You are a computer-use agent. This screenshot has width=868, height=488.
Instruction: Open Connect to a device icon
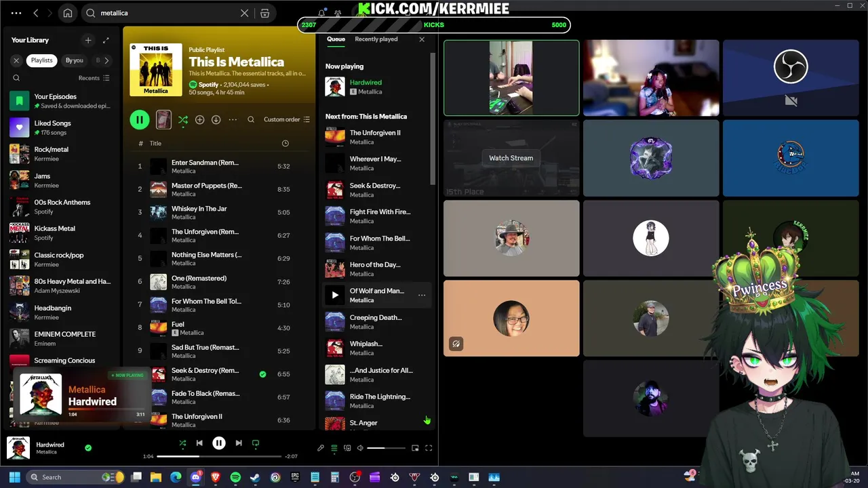pyautogui.click(x=347, y=448)
